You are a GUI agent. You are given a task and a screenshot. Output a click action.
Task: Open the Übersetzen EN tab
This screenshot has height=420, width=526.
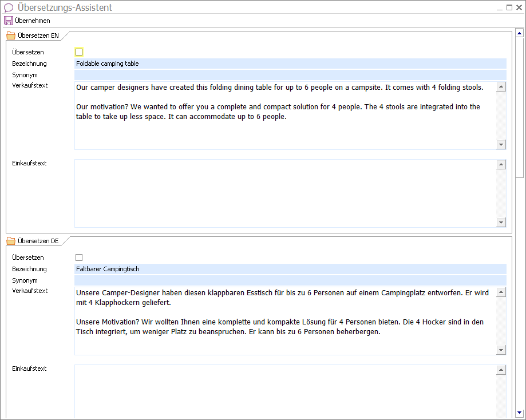click(x=38, y=35)
